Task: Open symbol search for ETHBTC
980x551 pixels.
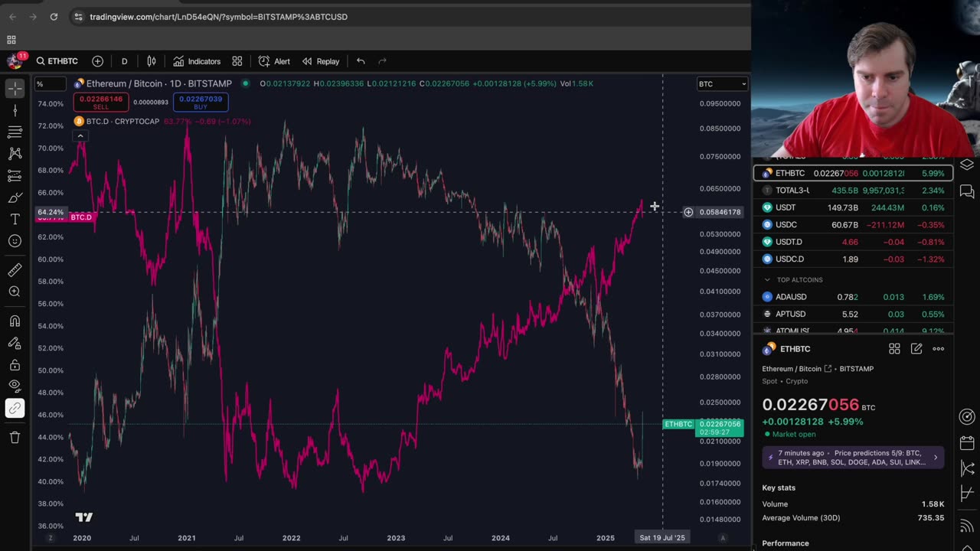Action: tap(57, 61)
